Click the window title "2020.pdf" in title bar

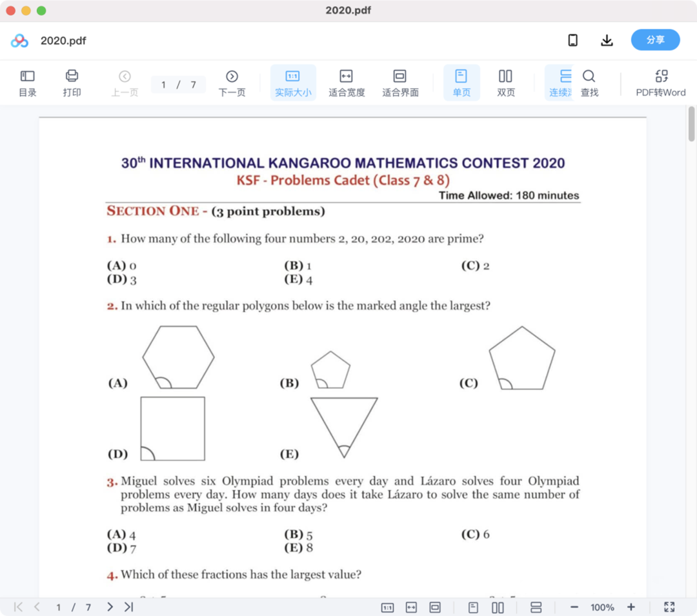pos(348,10)
